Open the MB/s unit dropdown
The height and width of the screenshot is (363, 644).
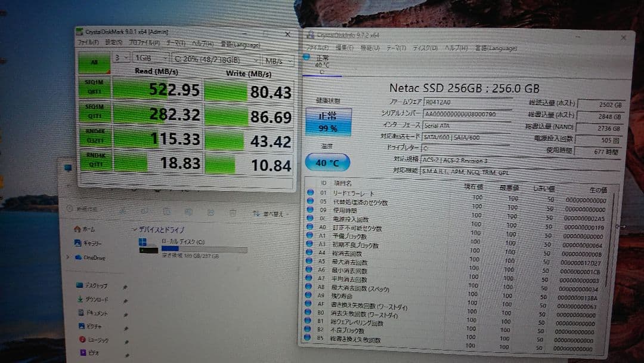(x=278, y=59)
